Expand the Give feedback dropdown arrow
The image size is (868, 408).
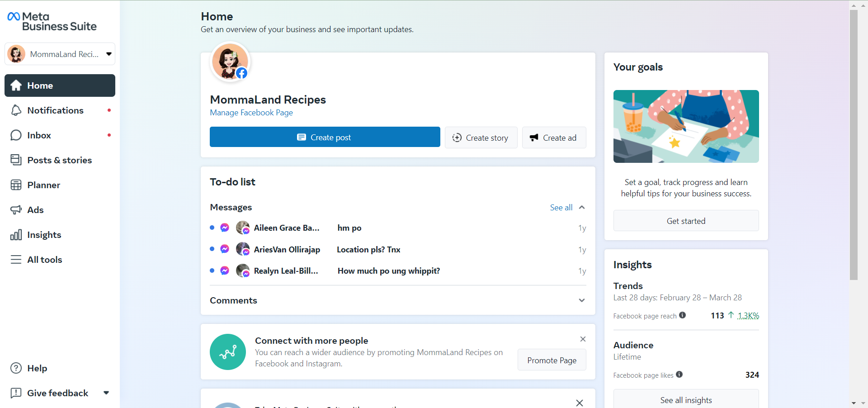click(106, 393)
